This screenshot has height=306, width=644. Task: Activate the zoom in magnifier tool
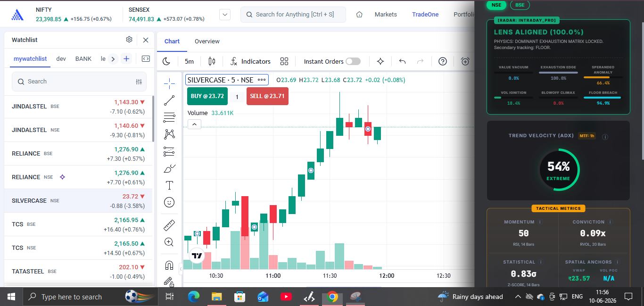point(169,242)
